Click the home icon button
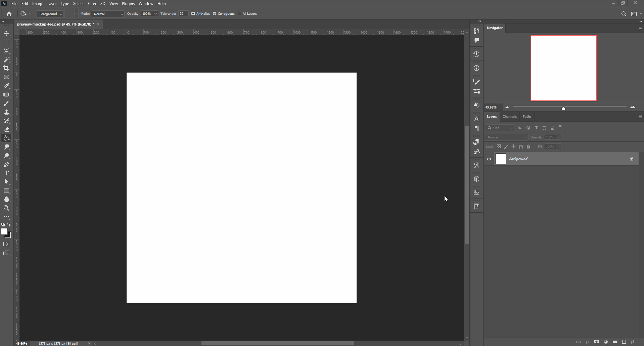 [x=8, y=14]
